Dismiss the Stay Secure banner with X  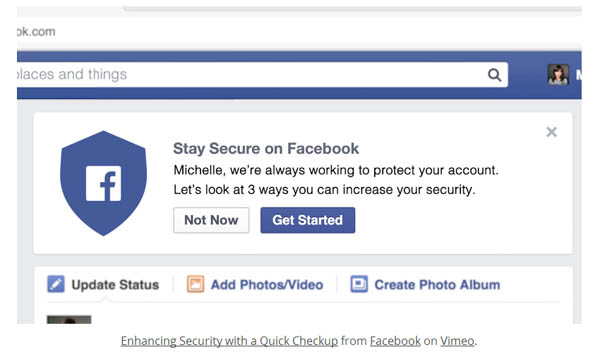click(551, 132)
